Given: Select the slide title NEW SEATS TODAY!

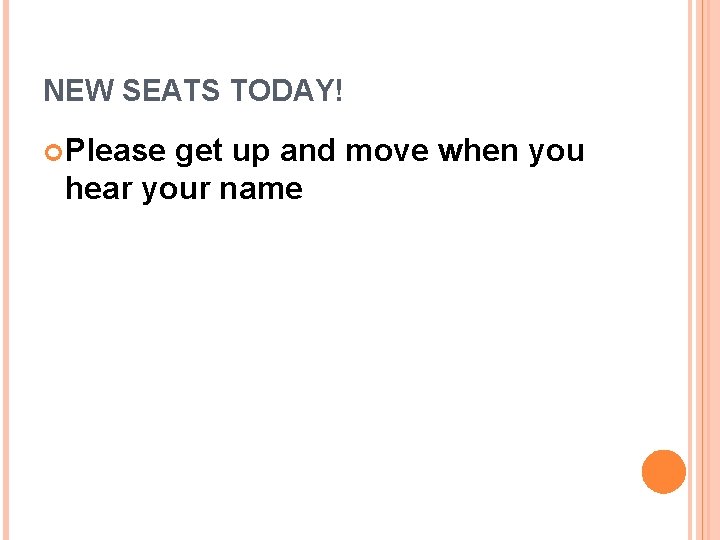Looking at the screenshot, I should point(193,90).
